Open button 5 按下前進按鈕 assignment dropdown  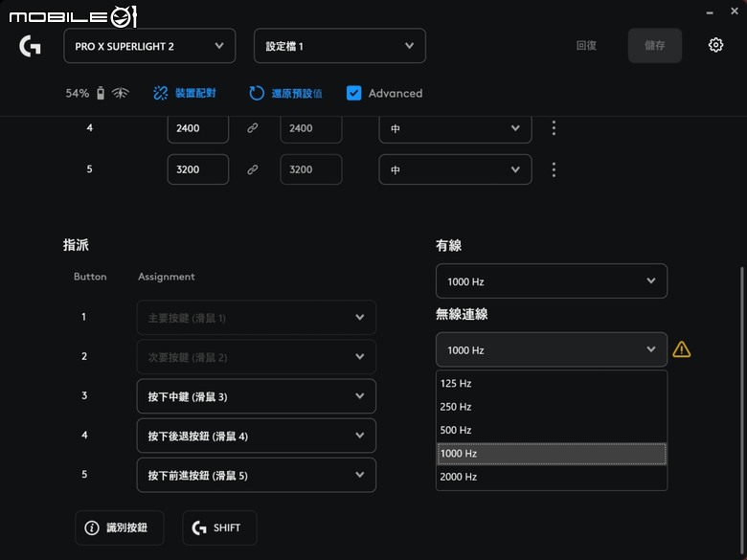(257, 475)
